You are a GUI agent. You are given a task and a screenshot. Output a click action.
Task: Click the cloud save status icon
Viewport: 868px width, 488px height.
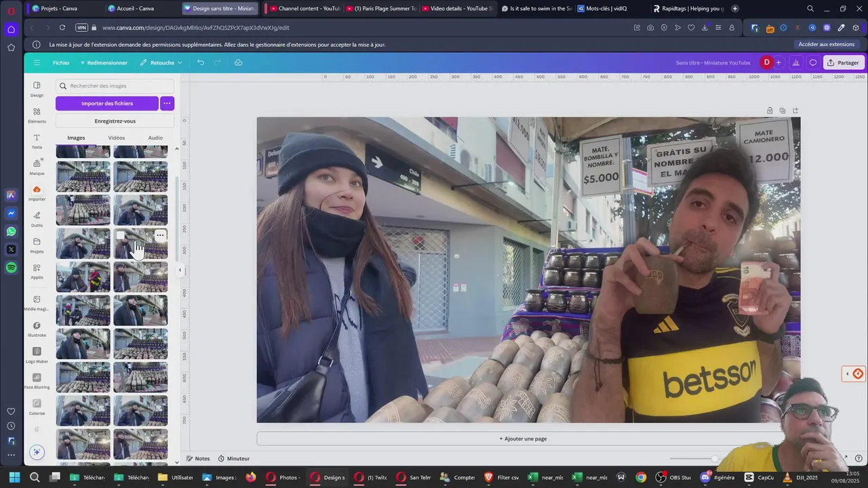pos(238,62)
